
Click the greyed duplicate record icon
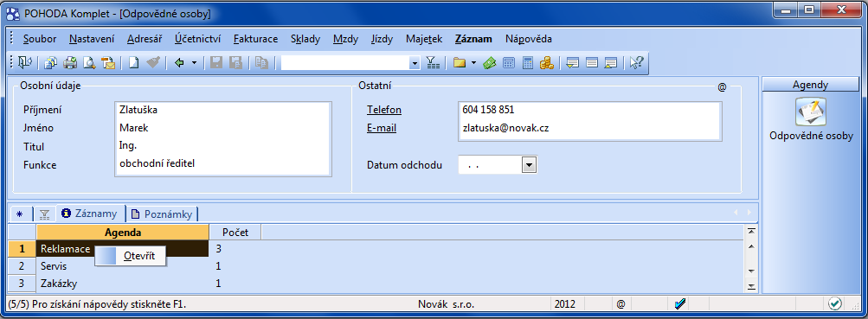(x=261, y=63)
